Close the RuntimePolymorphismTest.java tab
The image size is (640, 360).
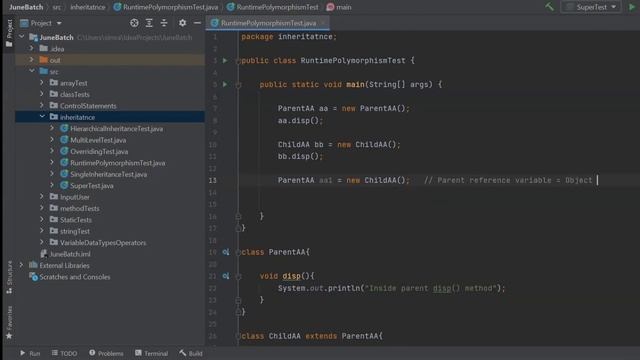point(323,23)
